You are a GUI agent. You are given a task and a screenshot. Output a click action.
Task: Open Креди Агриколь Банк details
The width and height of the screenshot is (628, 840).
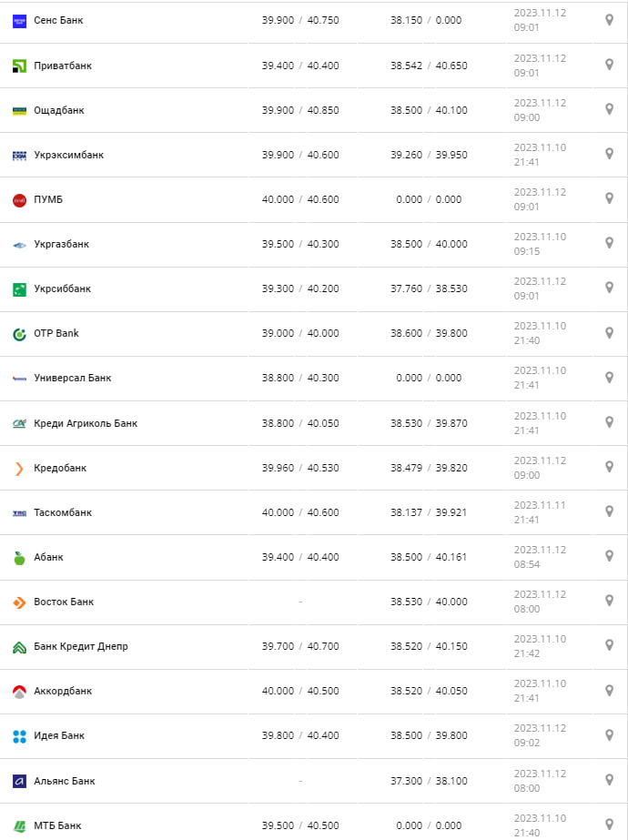(x=86, y=423)
